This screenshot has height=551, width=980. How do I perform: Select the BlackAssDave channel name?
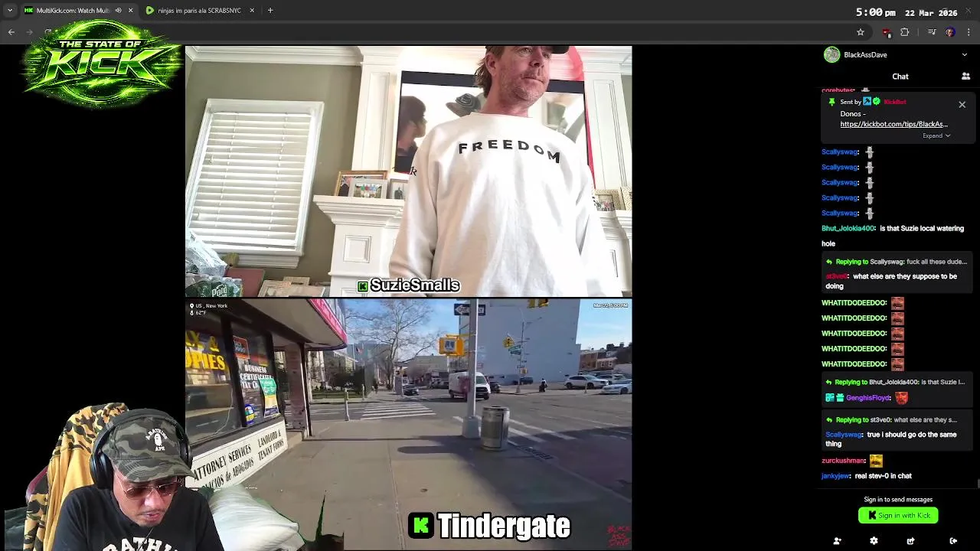coord(865,55)
